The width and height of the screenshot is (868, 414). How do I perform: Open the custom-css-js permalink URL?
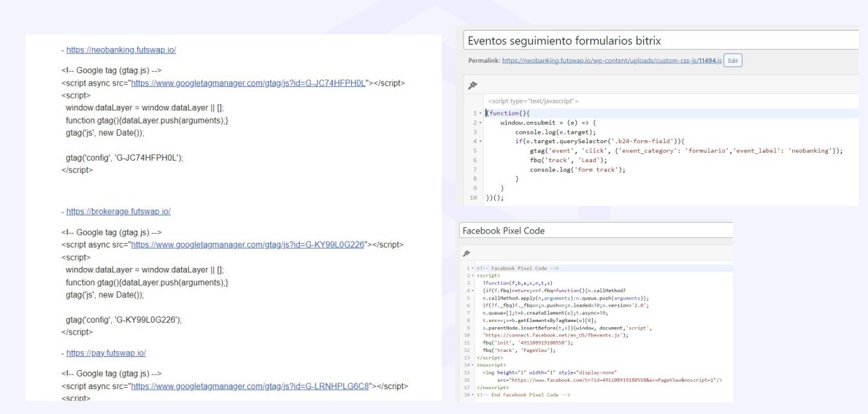point(612,61)
